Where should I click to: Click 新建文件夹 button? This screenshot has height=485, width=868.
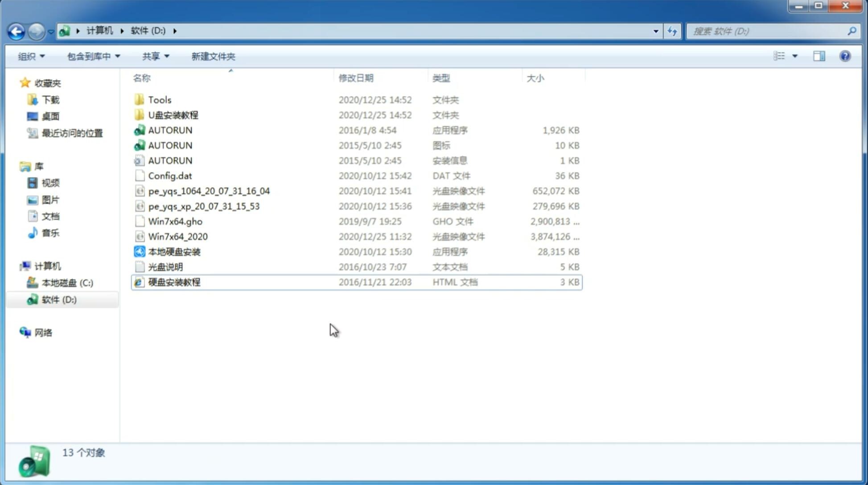coord(213,56)
